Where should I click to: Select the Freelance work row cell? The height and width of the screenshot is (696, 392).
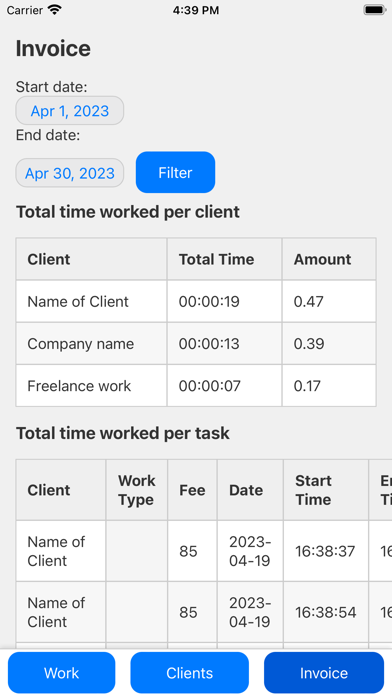(x=79, y=386)
